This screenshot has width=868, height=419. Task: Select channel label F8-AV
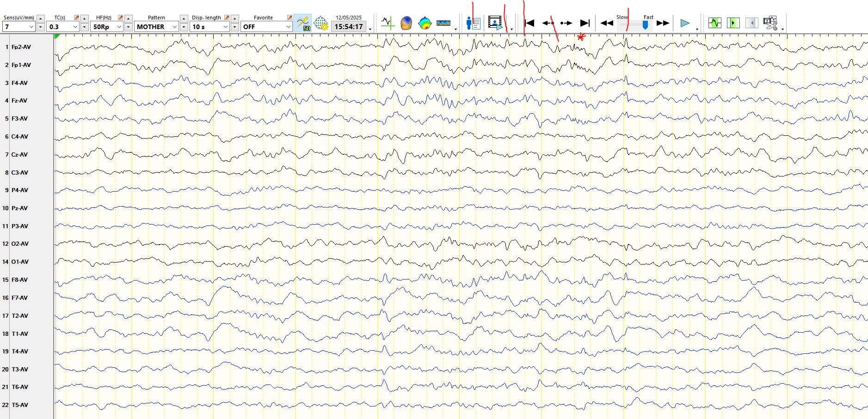pos(19,280)
